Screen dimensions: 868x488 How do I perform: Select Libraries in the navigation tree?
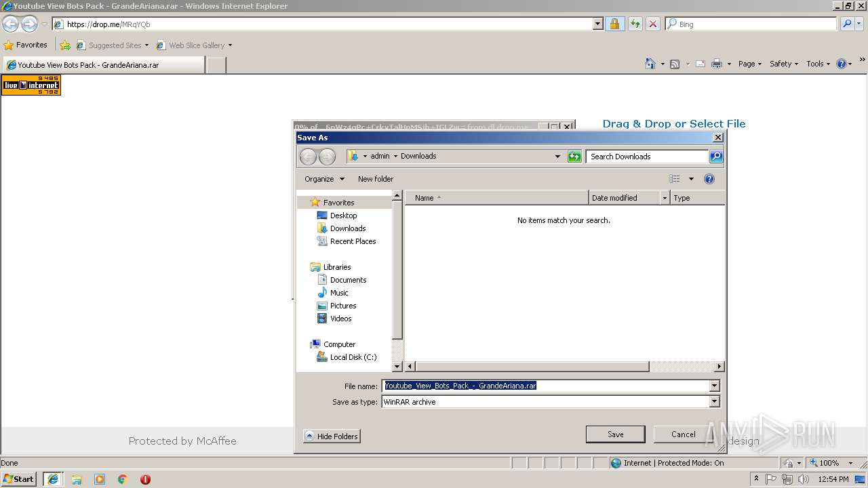[x=337, y=267]
